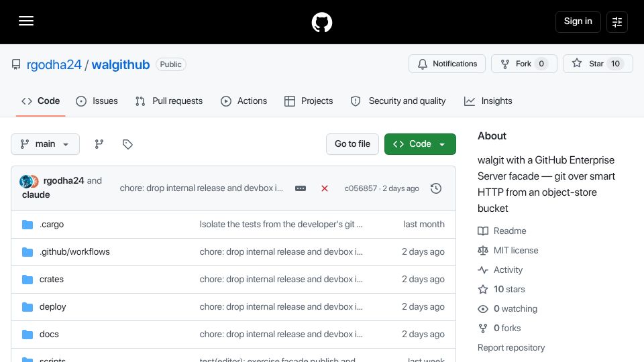Open claude commit author link
Image resolution: width=644 pixels, height=362 pixels.
[36, 194]
